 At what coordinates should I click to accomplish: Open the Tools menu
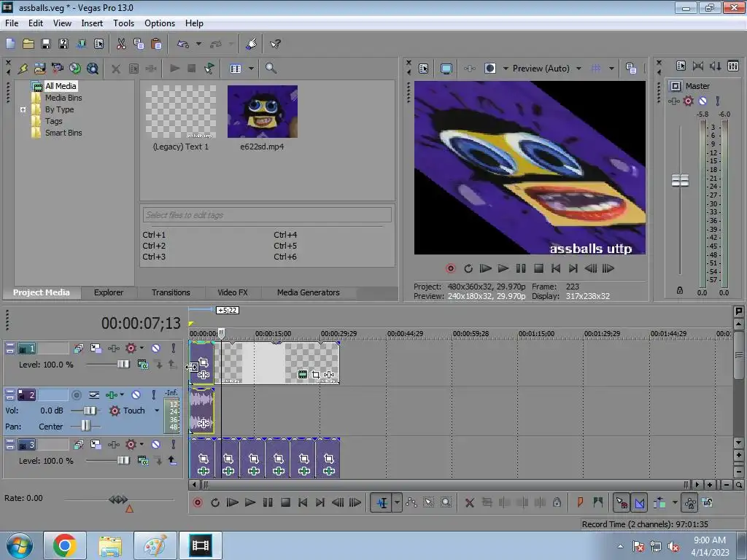pyautogui.click(x=123, y=23)
